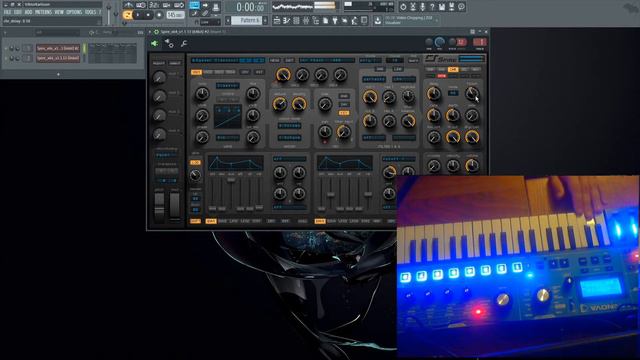This screenshot has width=640, height=360.
Task: Click the first Spire channel name button
Action: click(x=58, y=49)
